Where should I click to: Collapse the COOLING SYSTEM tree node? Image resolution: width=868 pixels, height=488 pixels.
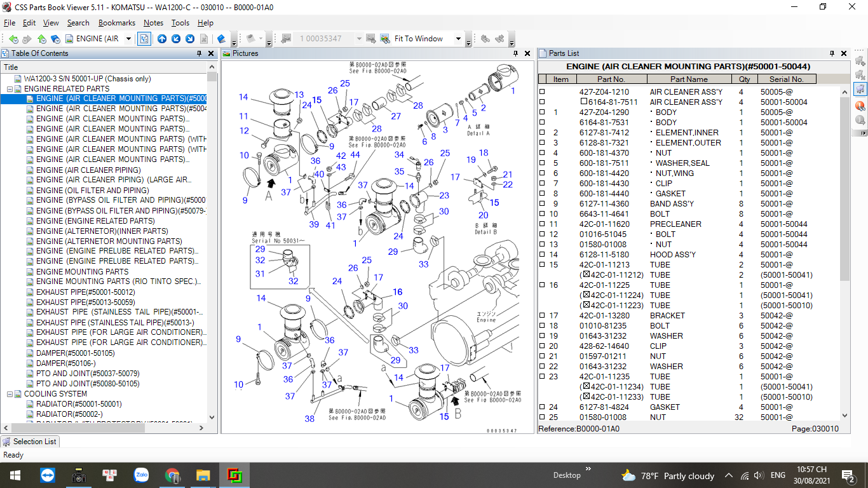pos(10,394)
